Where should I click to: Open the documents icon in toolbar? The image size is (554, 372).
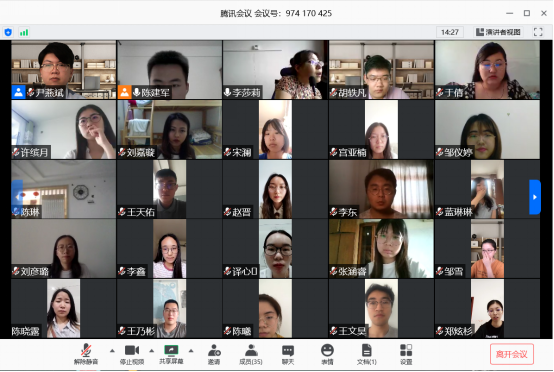[367, 354]
